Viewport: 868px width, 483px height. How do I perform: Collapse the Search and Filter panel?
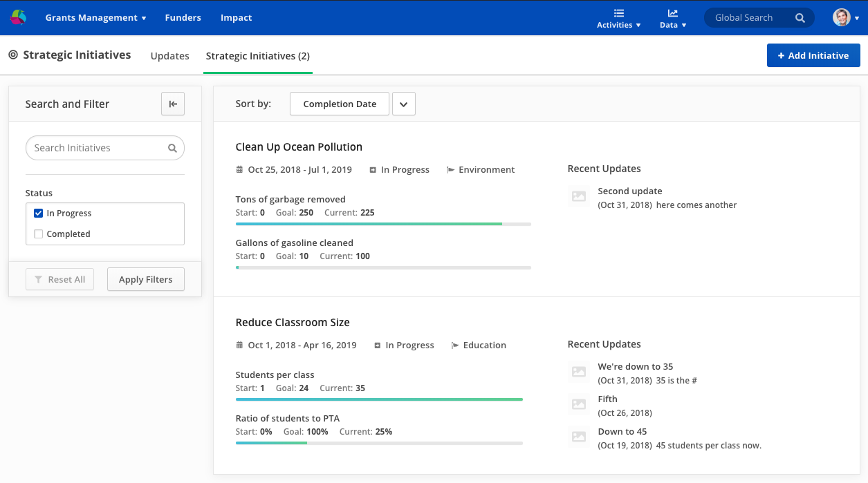[173, 104]
